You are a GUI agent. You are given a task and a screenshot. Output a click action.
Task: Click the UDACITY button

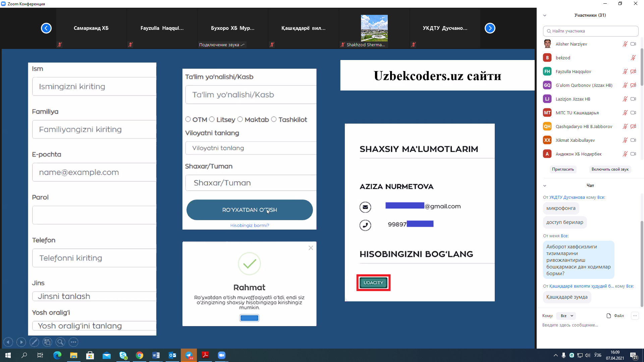pos(373,283)
